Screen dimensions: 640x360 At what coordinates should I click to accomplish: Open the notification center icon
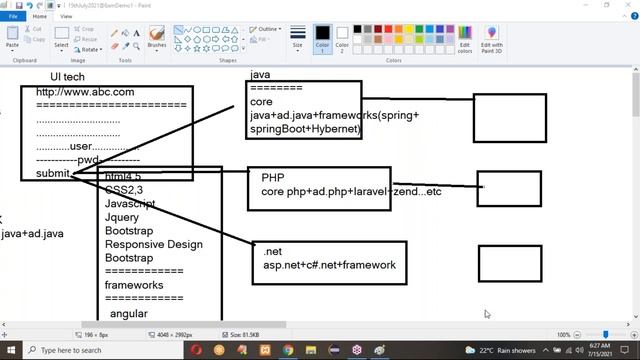[624, 350]
